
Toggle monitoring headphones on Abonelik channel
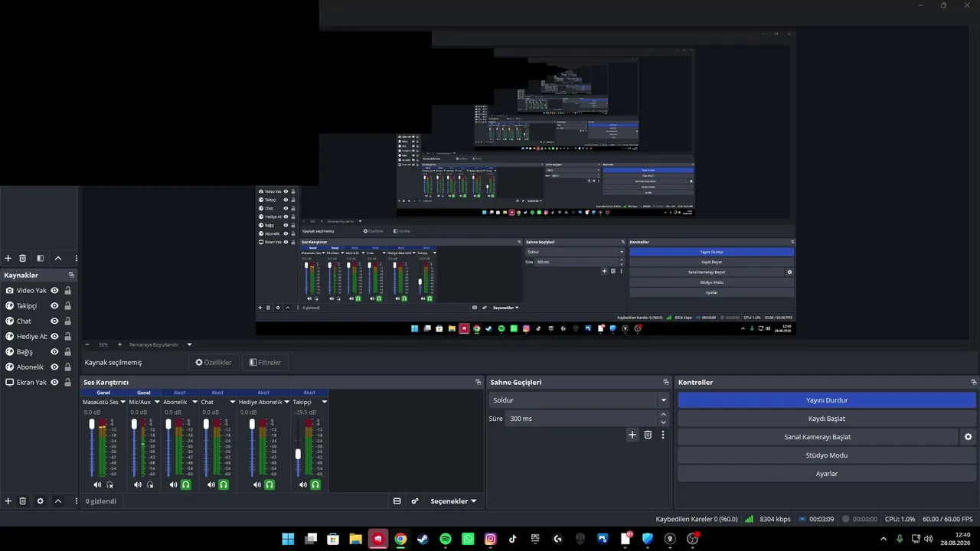(x=186, y=484)
